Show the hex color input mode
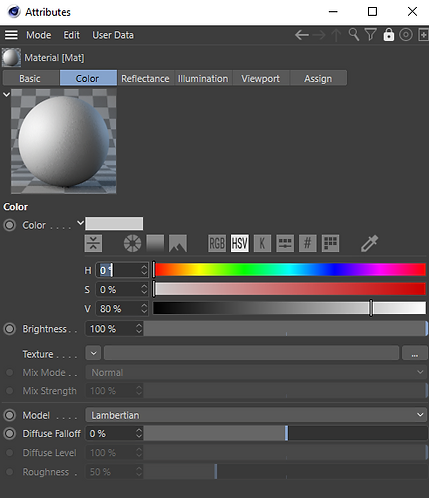This screenshot has width=429, height=498. [307, 243]
